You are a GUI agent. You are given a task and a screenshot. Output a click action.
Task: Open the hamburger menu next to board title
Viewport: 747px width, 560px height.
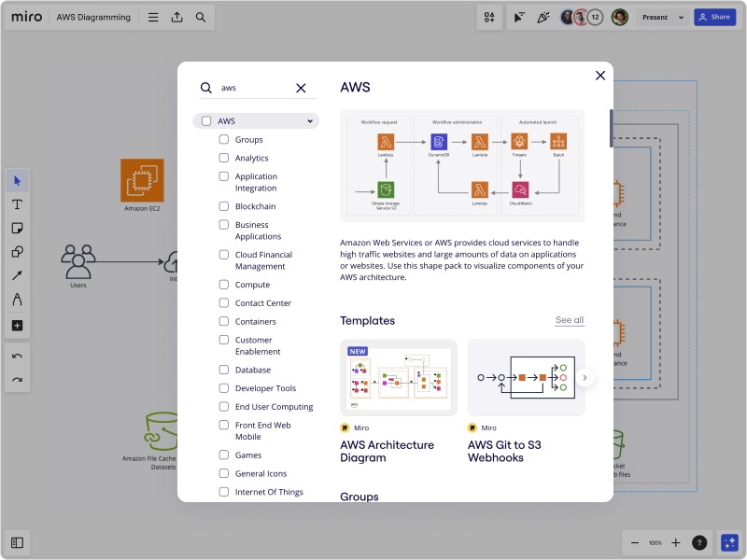152,16
